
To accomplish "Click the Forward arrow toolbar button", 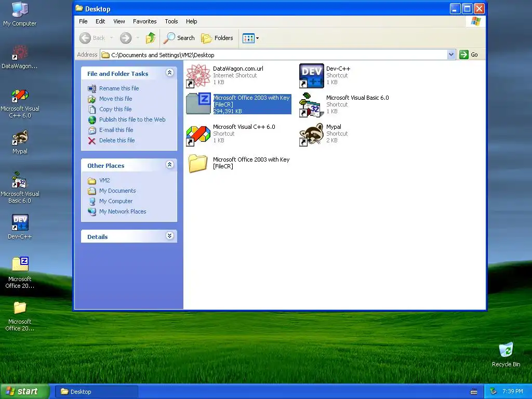I will pyautogui.click(x=126, y=37).
